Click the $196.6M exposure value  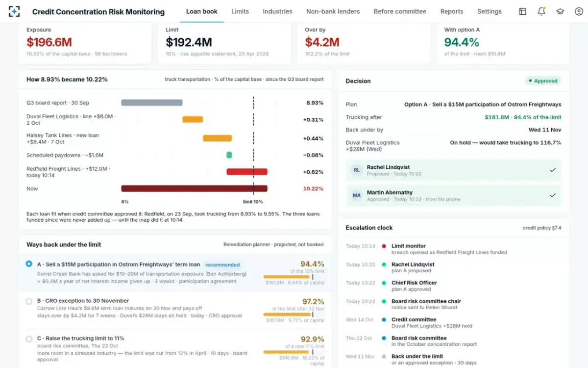pyautogui.click(x=49, y=43)
